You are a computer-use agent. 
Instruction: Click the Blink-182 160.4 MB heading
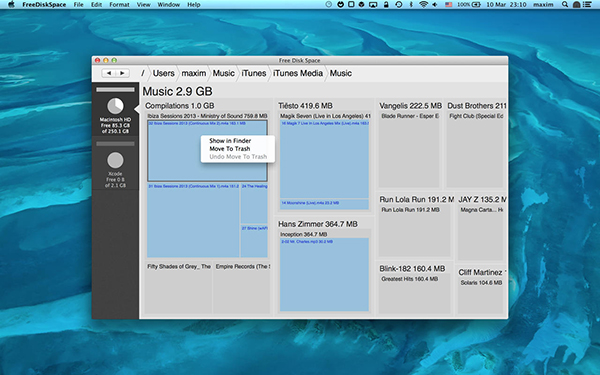pos(412,269)
